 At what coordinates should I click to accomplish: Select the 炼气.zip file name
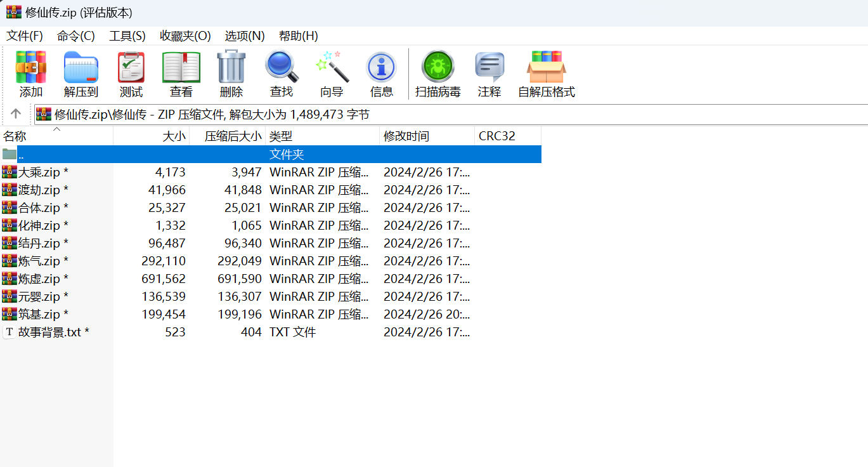click(x=43, y=261)
